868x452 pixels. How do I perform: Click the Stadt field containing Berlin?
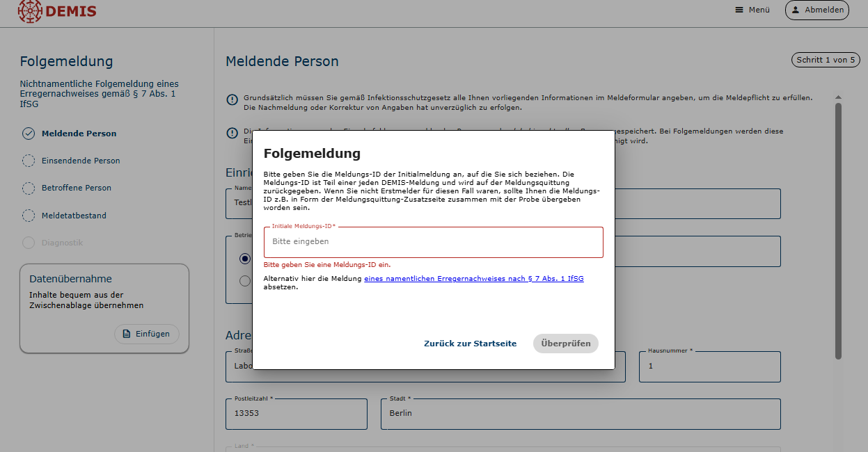[580, 414]
